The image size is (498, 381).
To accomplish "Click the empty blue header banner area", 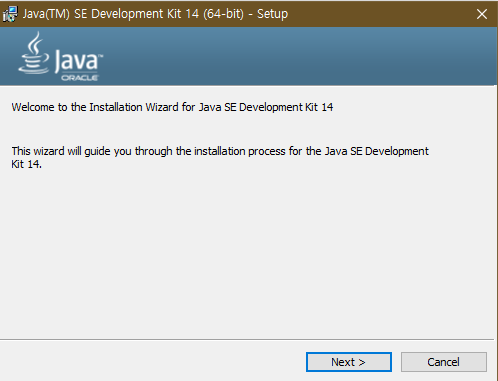I will click(x=300, y=56).
